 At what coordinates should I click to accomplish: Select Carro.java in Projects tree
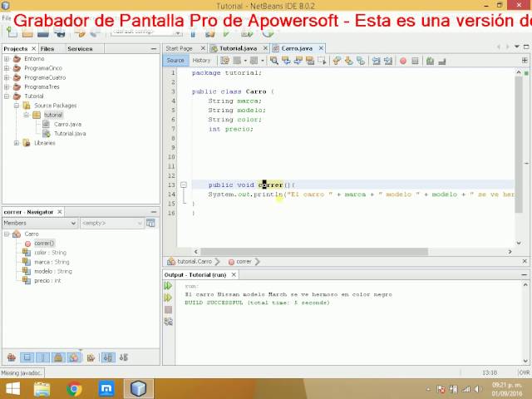pos(67,124)
